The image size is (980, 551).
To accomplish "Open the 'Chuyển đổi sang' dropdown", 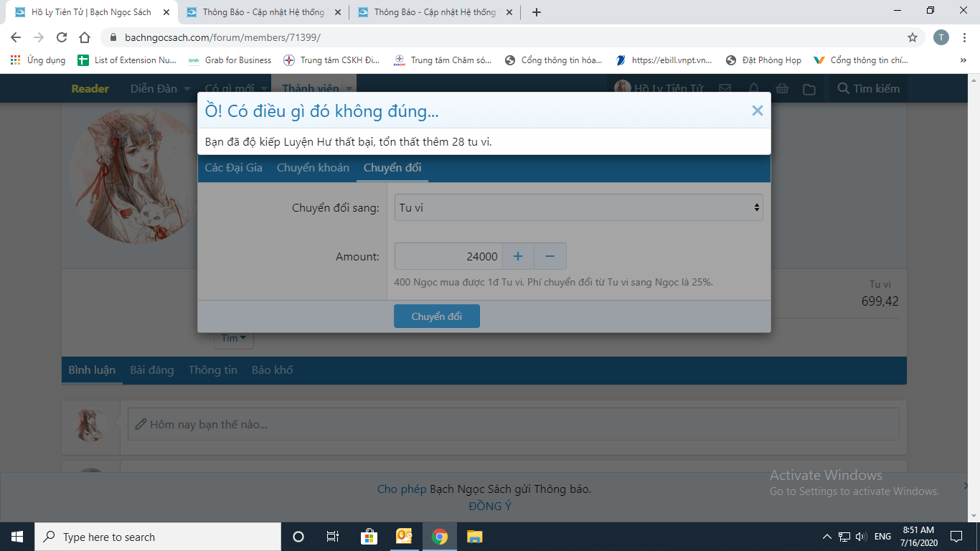I will tap(578, 207).
